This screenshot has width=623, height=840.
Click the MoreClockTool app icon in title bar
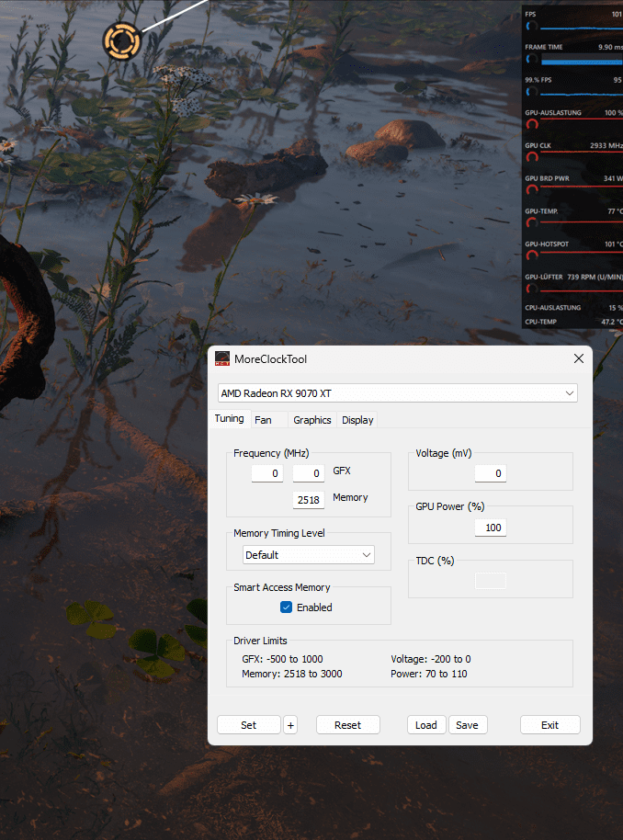(x=222, y=359)
